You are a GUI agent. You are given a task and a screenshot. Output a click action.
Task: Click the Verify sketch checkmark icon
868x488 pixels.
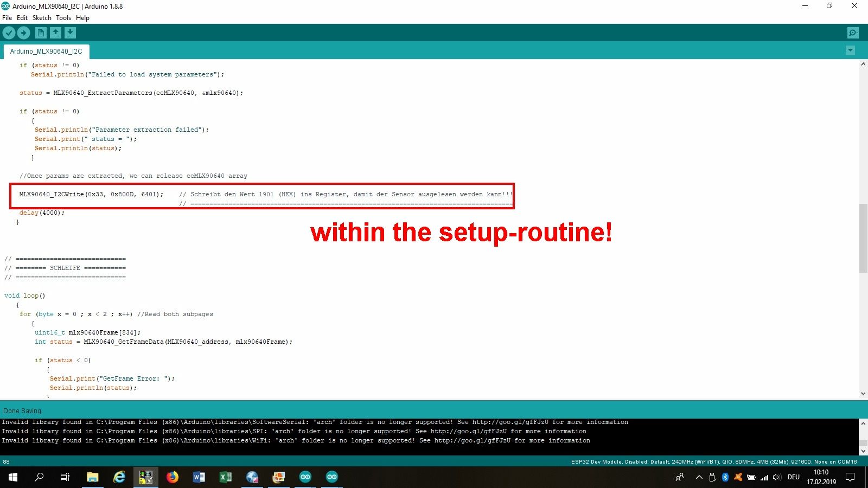point(9,33)
